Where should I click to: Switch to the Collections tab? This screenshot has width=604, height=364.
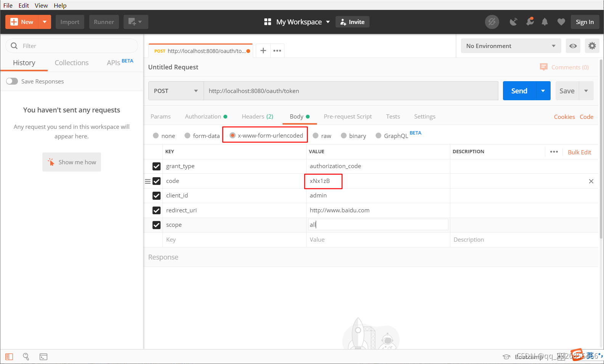click(x=72, y=63)
